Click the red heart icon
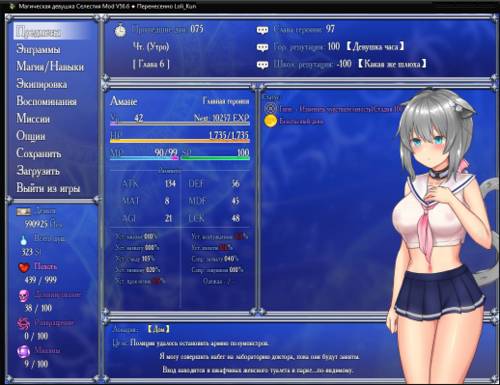This screenshot has width=500, height=385. tap(24, 267)
